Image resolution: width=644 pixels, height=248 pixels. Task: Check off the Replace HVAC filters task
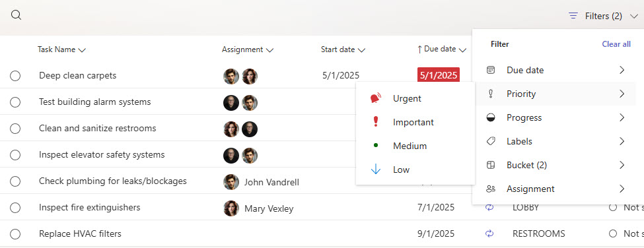15,234
